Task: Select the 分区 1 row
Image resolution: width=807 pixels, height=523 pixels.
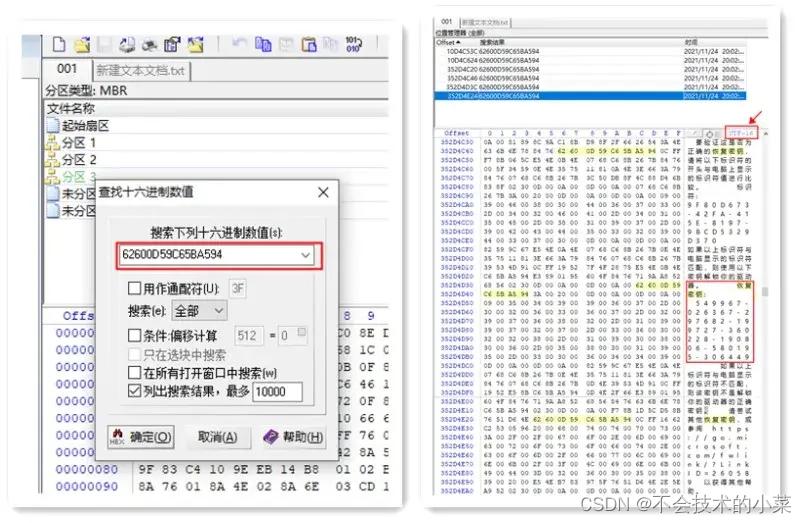Action: pyautogui.click(x=216, y=143)
